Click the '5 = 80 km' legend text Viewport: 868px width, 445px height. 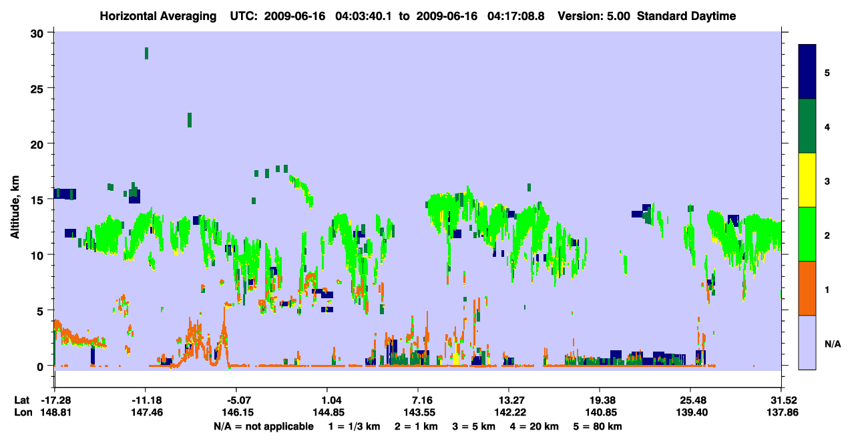click(598, 426)
